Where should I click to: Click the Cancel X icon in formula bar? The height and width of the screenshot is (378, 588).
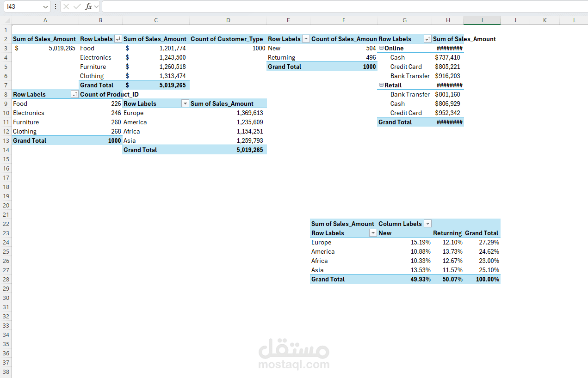(x=67, y=6)
